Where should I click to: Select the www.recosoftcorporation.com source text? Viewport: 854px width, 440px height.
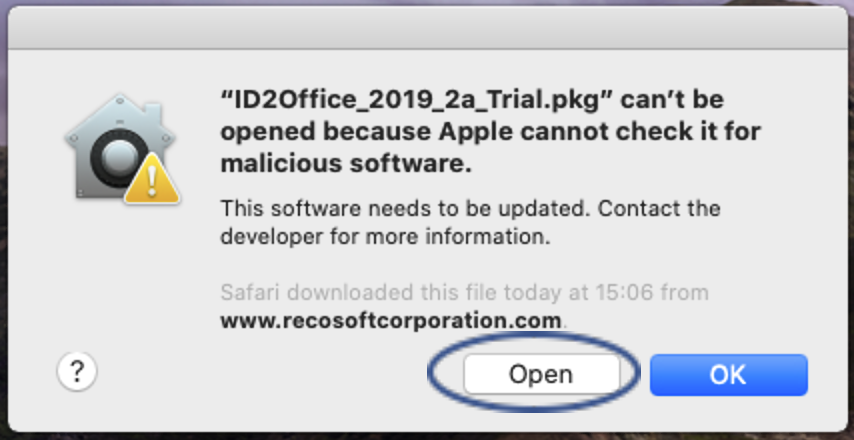coord(391,320)
